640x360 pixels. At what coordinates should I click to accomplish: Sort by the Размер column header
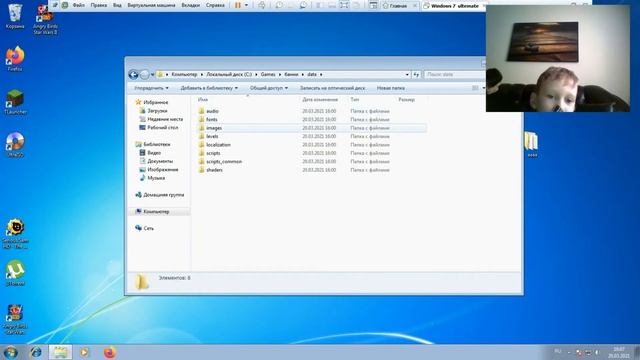pyautogui.click(x=407, y=100)
